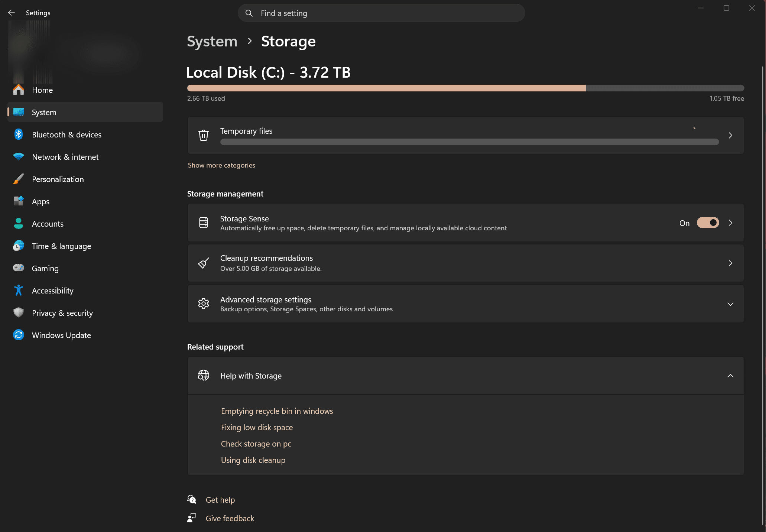Click the Accessibility figure icon
766x532 pixels.
click(x=19, y=291)
